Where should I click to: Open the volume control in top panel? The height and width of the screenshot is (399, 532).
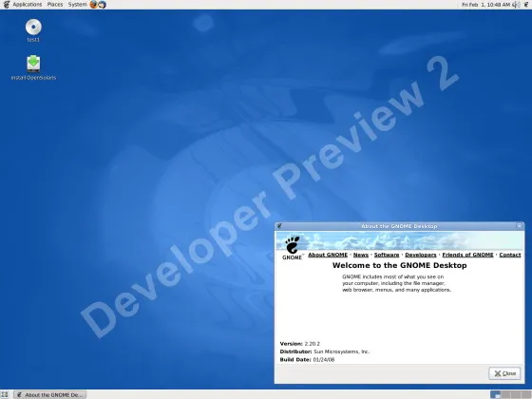click(516, 5)
